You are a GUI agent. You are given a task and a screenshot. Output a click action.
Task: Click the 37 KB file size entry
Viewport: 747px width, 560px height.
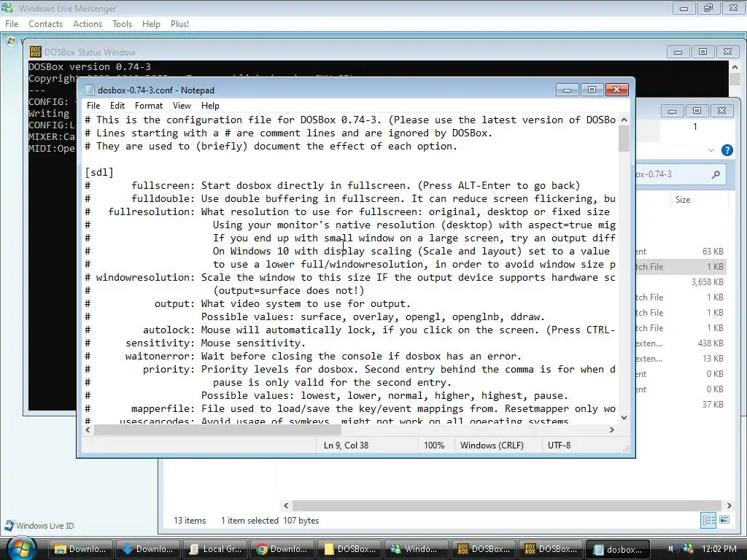tap(713, 404)
